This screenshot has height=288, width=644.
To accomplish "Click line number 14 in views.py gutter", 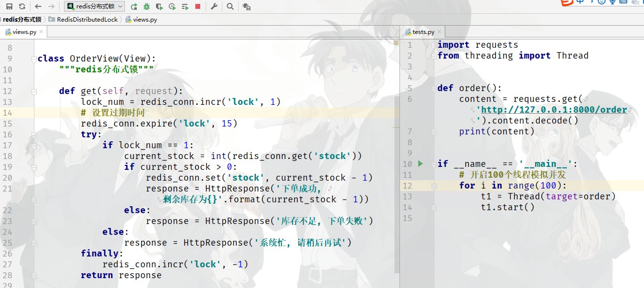I will click(x=7, y=113).
